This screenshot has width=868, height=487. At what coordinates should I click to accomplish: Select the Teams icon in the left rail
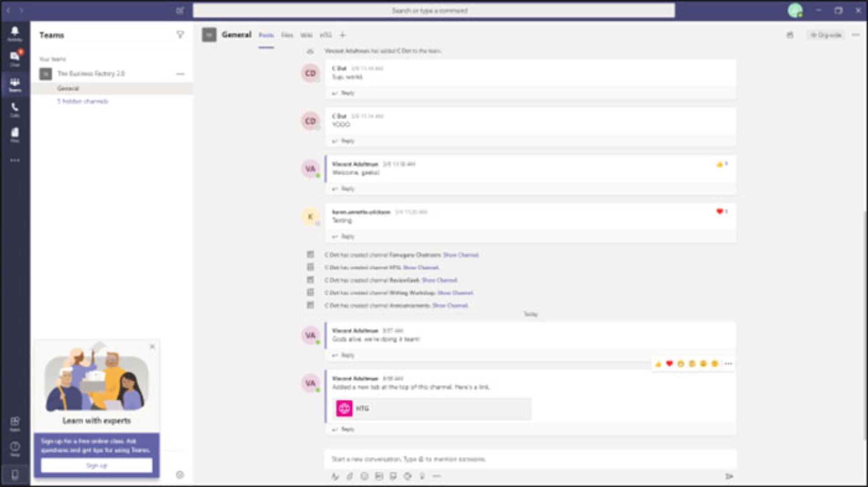tap(15, 84)
